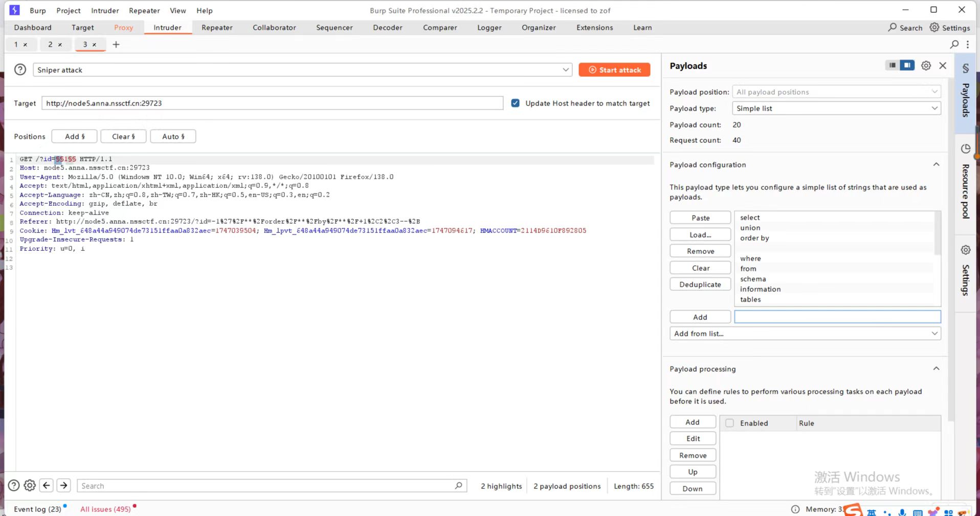Click the payload list scrollbar
The width and height of the screenshot is (980, 516).
(937, 233)
